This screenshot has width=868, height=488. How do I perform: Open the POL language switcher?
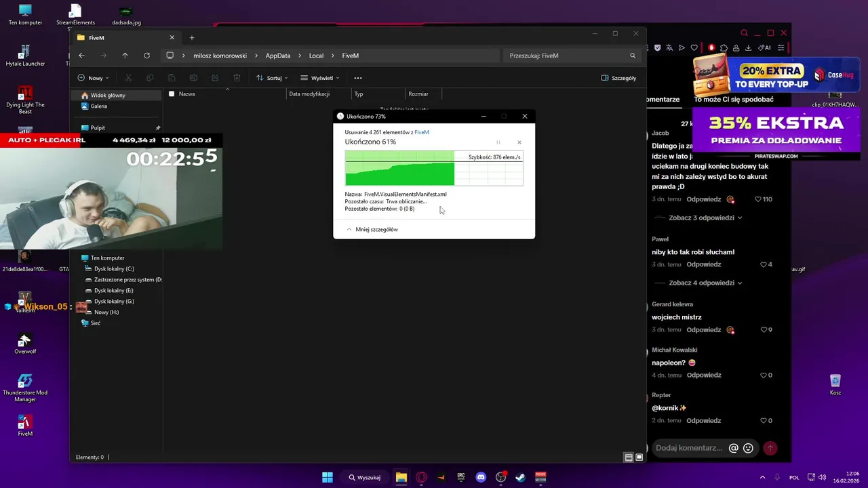pyautogui.click(x=794, y=477)
